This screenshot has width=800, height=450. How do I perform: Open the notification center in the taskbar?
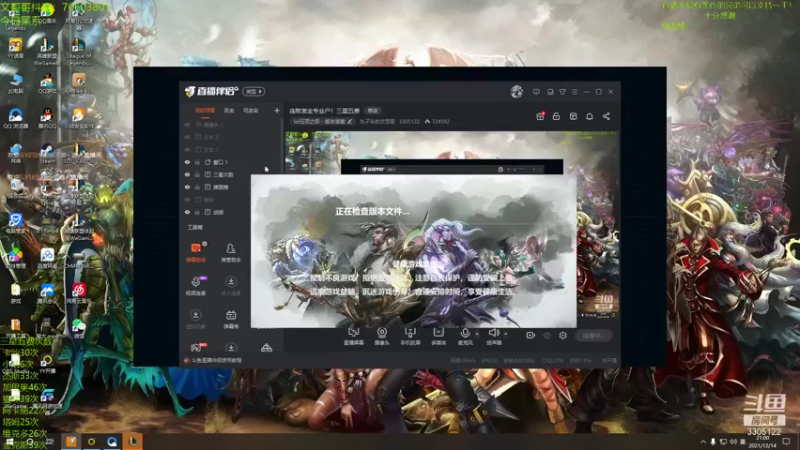point(786,442)
